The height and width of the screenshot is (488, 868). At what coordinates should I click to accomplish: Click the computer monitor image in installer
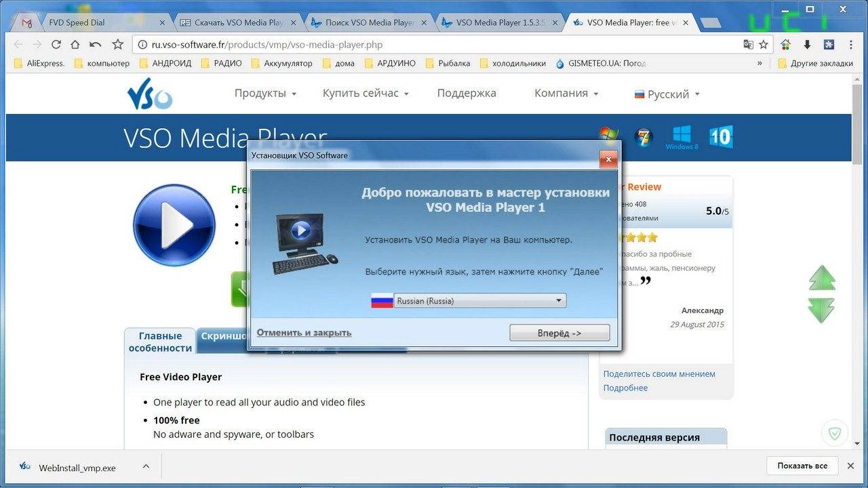coord(304,243)
